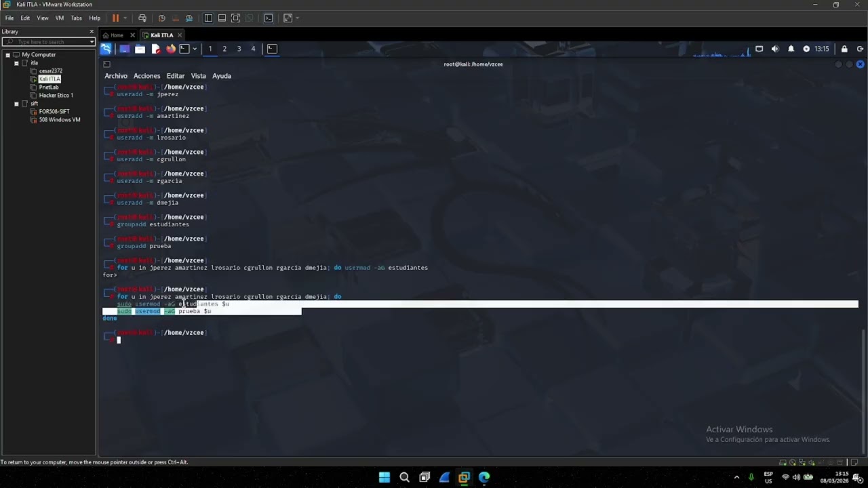
Task: Open Acciones menu in the terminal
Action: click(146, 76)
